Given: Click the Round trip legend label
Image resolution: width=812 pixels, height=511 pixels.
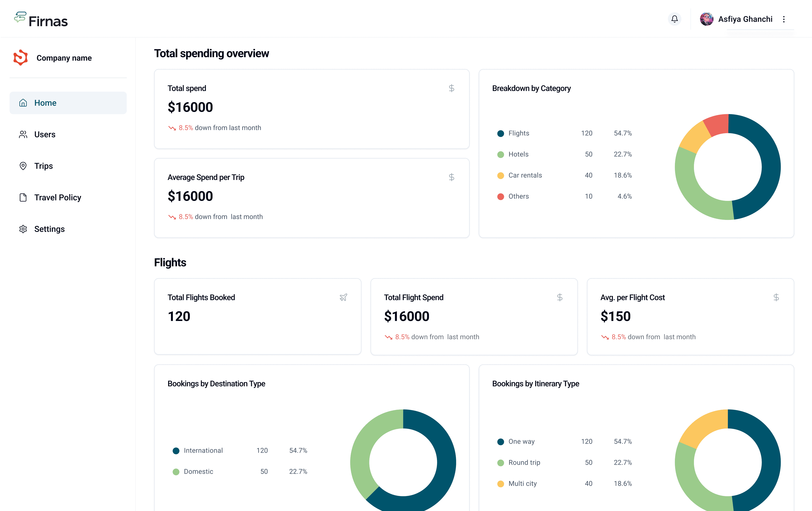Looking at the screenshot, I should (524, 463).
